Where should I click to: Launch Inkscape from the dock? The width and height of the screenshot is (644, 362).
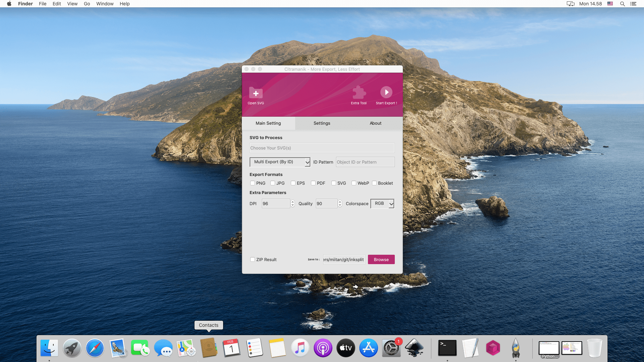tap(414, 348)
